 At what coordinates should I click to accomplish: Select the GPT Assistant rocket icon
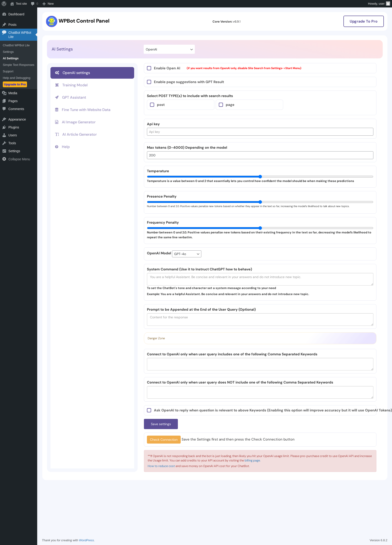click(57, 97)
